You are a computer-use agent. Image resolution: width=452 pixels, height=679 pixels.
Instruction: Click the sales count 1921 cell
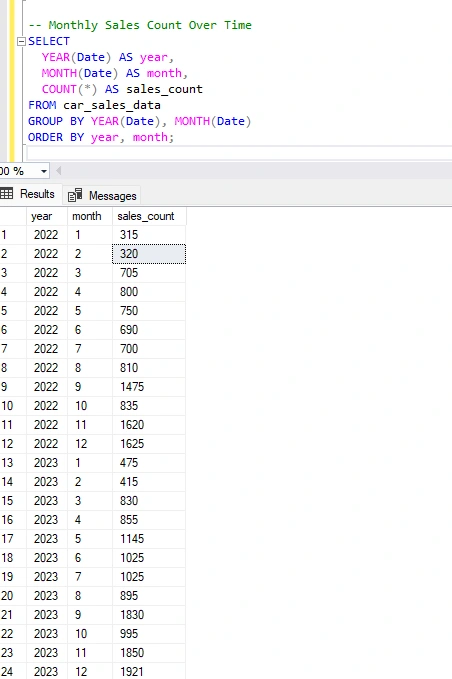[149, 672]
